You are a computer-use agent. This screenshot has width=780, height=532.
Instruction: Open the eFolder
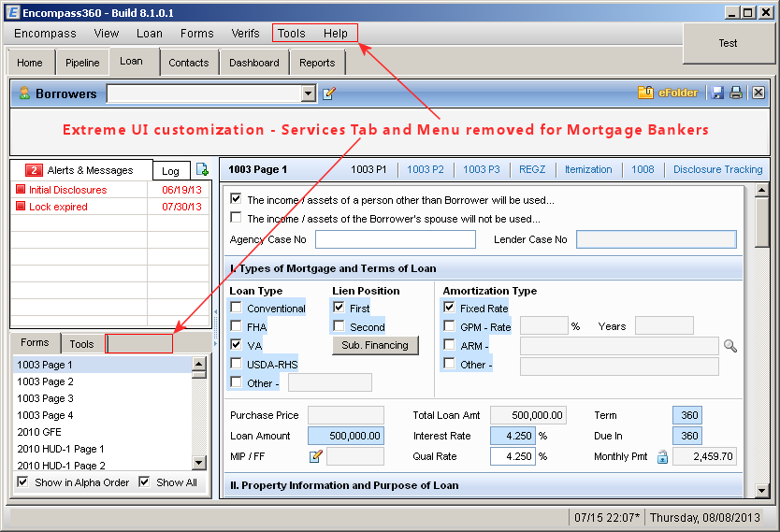pos(668,93)
